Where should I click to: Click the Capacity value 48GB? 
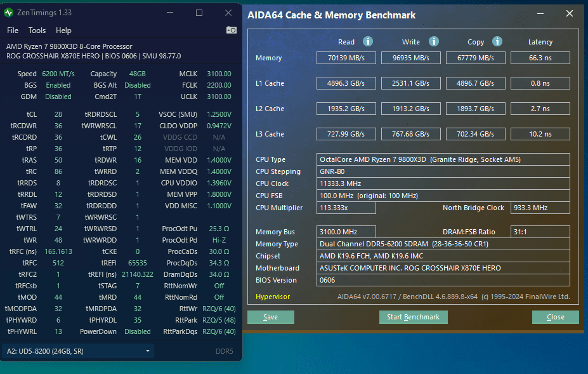tap(138, 74)
